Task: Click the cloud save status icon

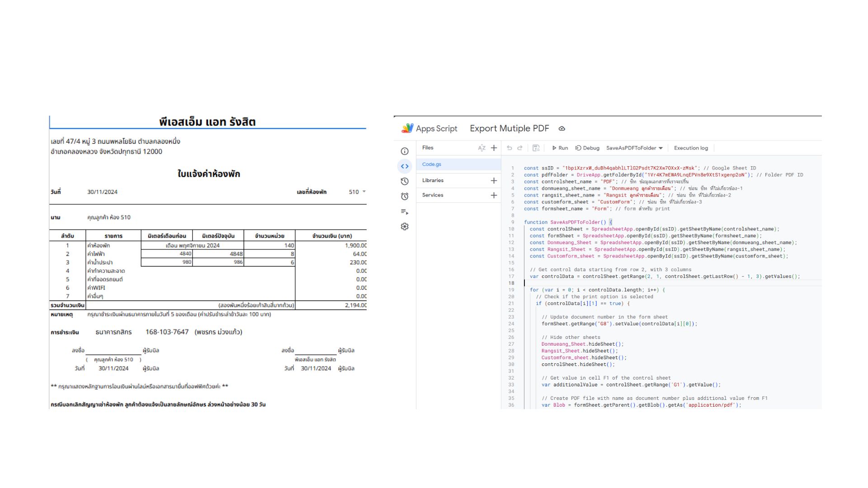Action: 562,128
